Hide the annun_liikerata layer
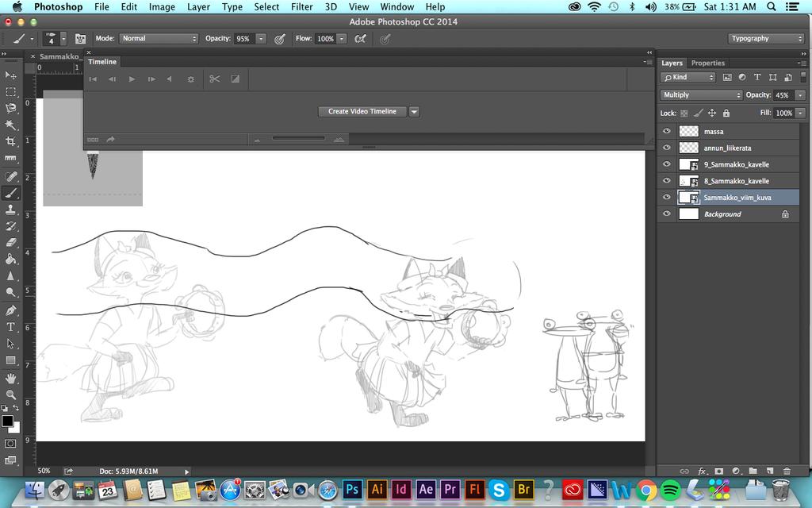This screenshot has width=812, height=508. tap(666, 148)
